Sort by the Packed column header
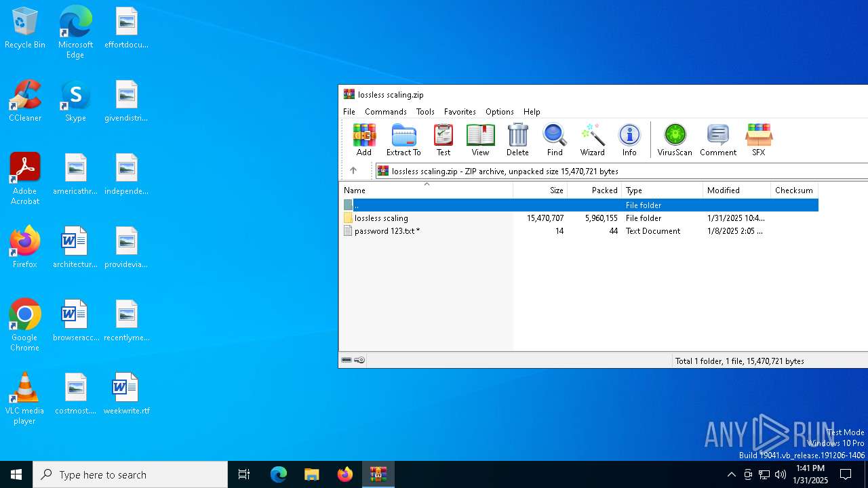Viewport: 868px width, 488px height. 595,190
